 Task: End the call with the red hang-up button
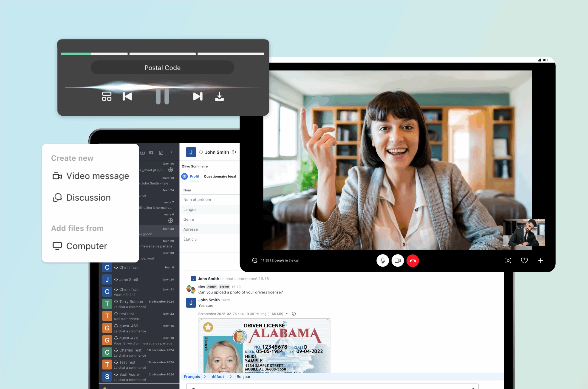pos(413,261)
